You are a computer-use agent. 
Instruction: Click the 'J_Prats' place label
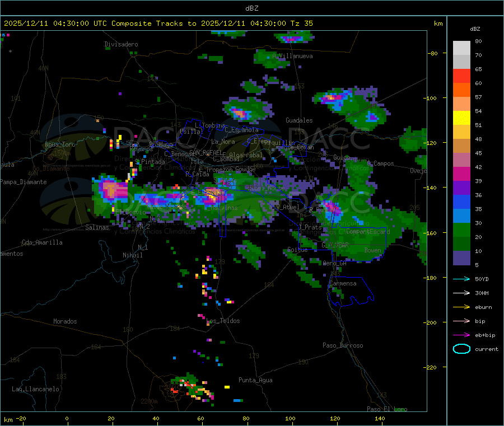310,227
